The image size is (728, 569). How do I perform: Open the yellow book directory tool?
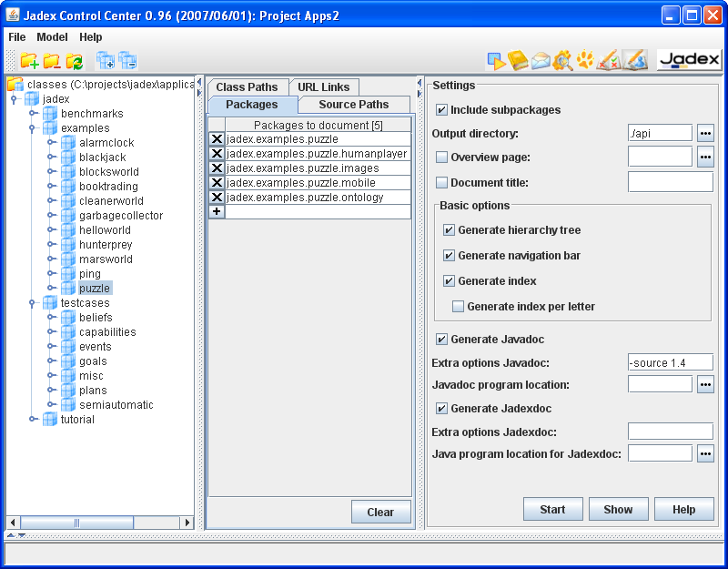[x=518, y=60]
